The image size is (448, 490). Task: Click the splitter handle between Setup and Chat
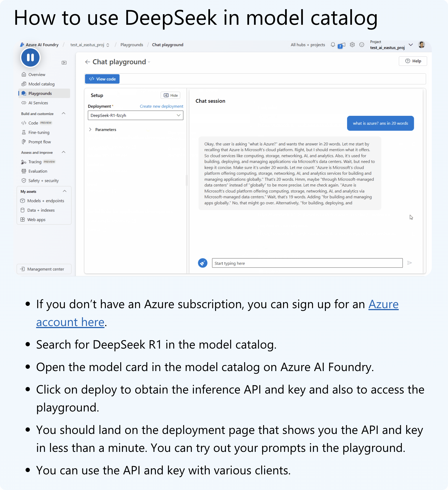click(187, 180)
